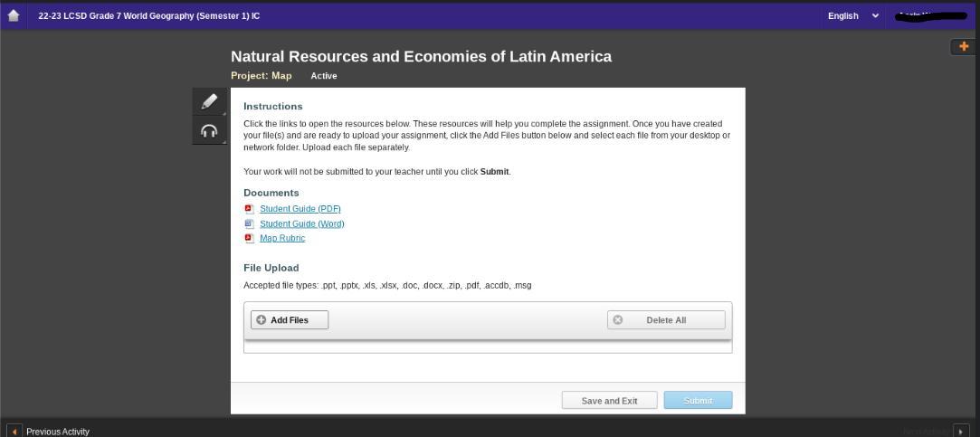The height and width of the screenshot is (437, 980).
Task: Expand the English language dropdown
Action: [x=852, y=15]
